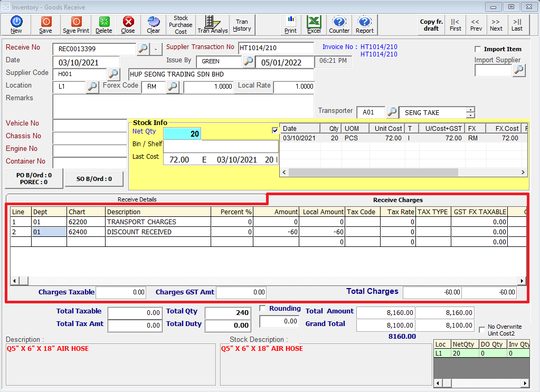Click the Container No field
Viewport: 540px width, 392px height.
click(90, 163)
